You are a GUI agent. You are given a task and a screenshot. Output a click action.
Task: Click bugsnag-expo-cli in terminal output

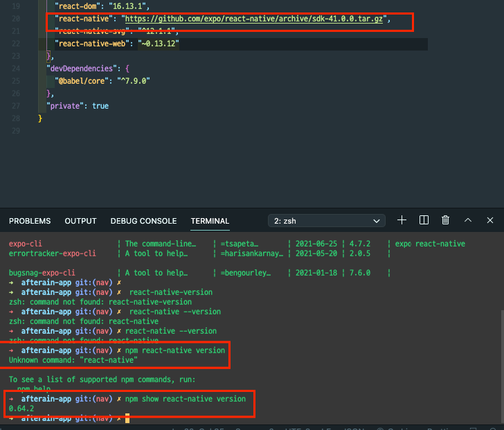click(42, 273)
